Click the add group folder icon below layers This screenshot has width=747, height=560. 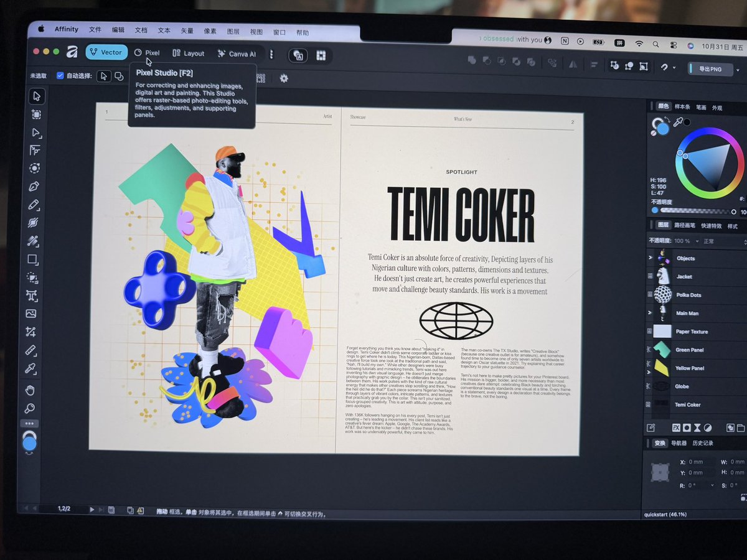point(741,428)
